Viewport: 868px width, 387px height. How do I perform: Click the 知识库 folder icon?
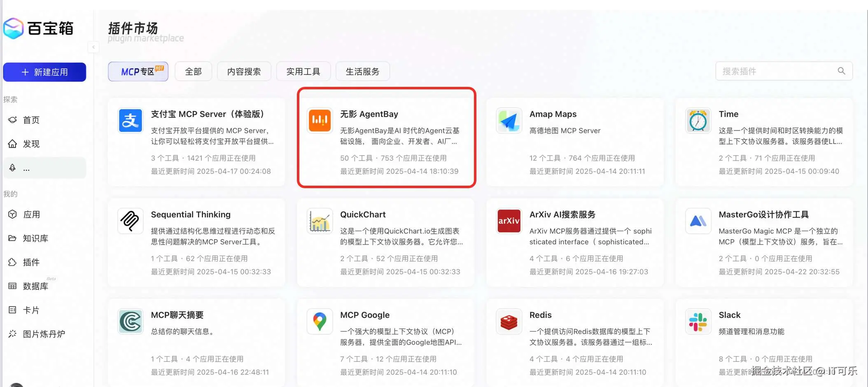click(x=13, y=238)
